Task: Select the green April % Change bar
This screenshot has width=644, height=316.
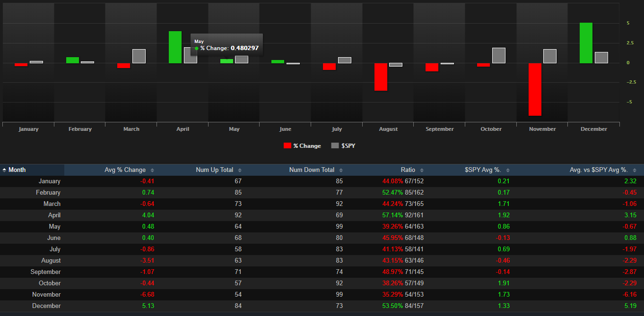Action: (x=175, y=47)
